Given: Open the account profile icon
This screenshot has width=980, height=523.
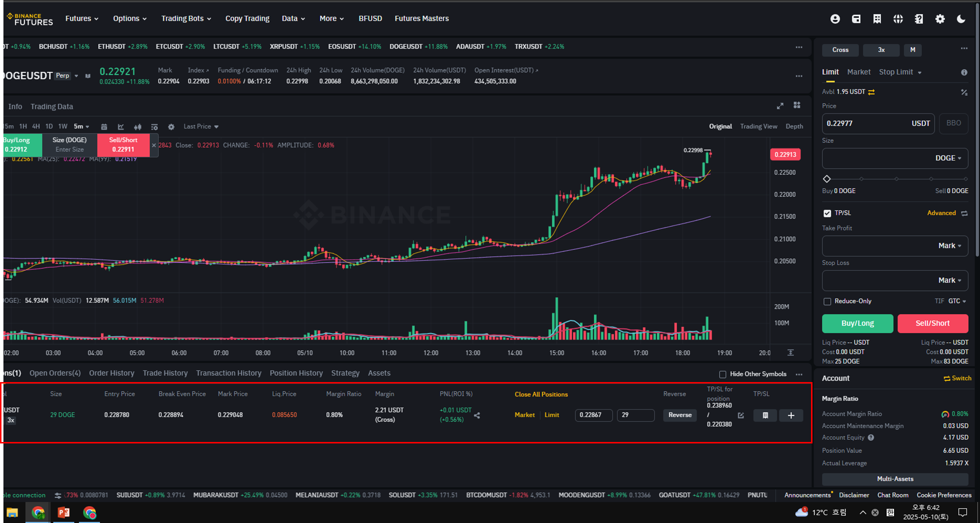Looking at the screenshot, I should [835, 19].
